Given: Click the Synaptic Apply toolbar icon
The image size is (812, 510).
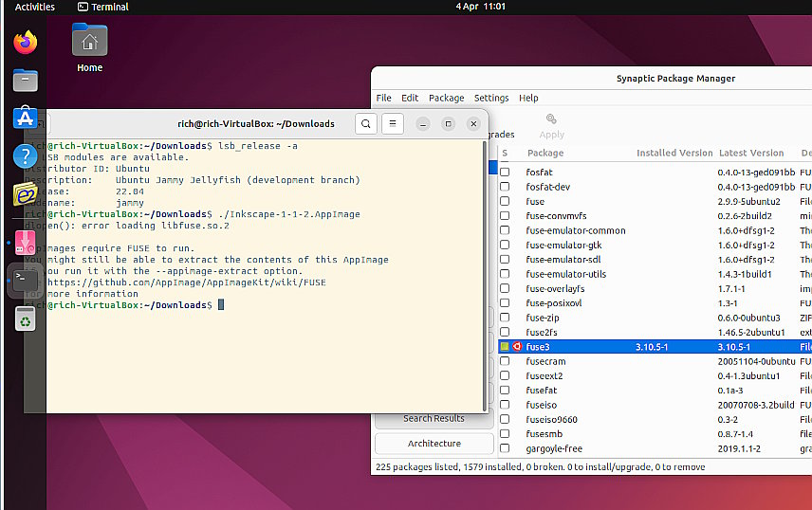Looking at the screenshot, I should click(551, 126).
